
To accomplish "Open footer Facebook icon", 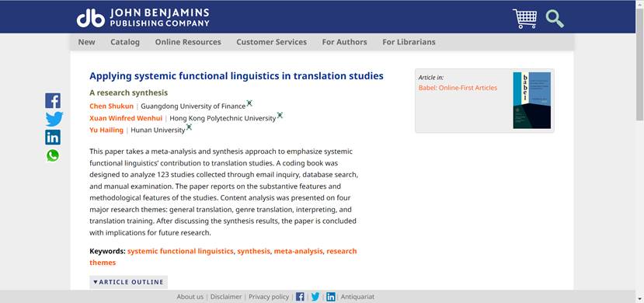I will point(300,297).
